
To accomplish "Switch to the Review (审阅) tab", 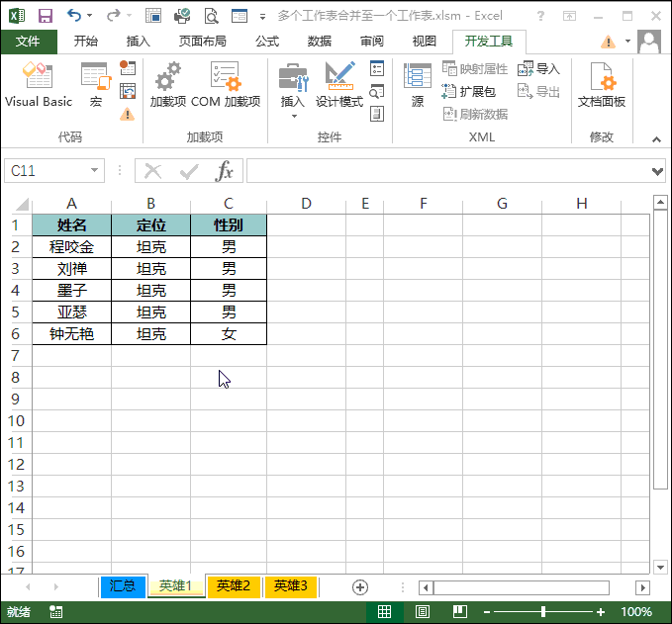I will [x=371, y=42].
